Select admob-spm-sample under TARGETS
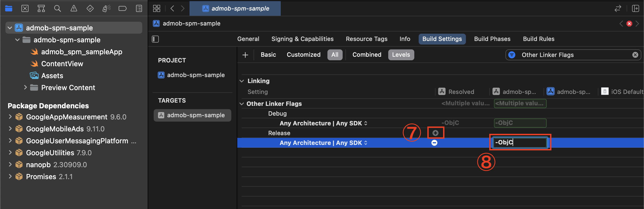 coord(192,115)
